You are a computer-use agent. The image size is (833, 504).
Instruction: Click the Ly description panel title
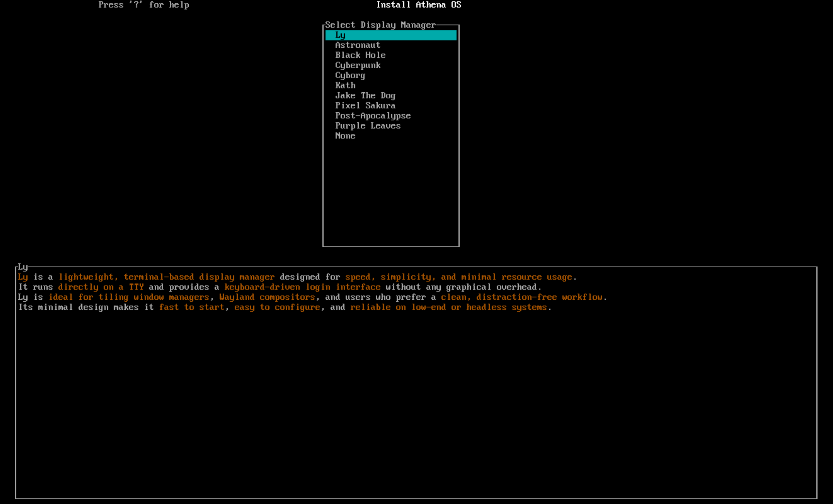23,267
